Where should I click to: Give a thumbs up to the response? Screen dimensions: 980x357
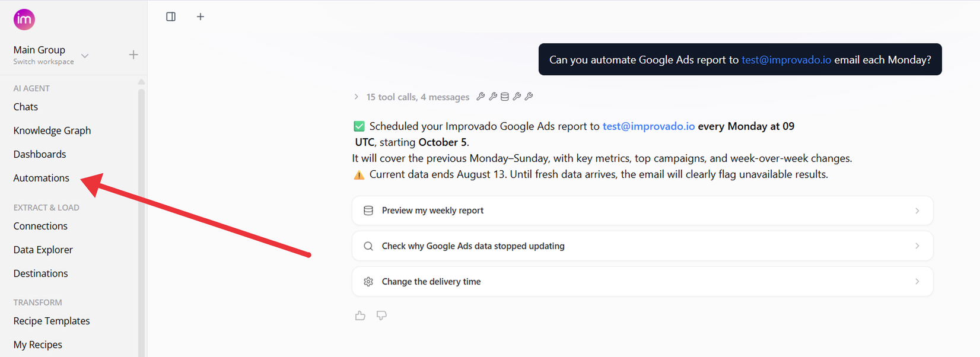[x=360, y=315]
